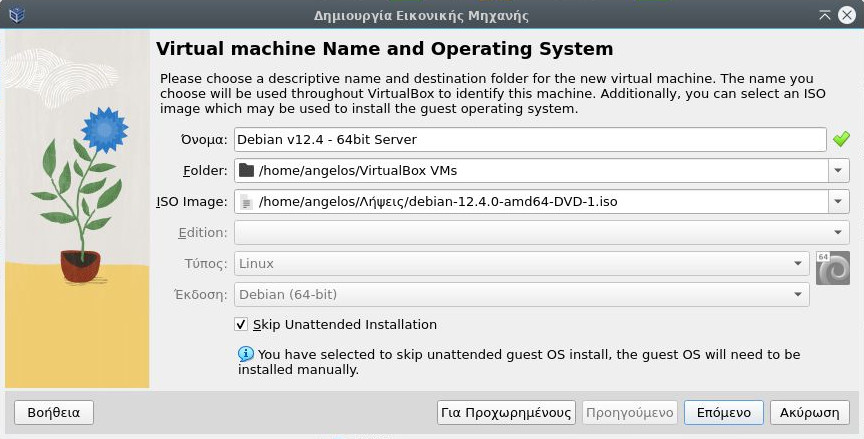This screenshot has height=439, width=864.
Task: Open the Edition dropdown list
Action: pyautogui.click(x=838, y=233)
